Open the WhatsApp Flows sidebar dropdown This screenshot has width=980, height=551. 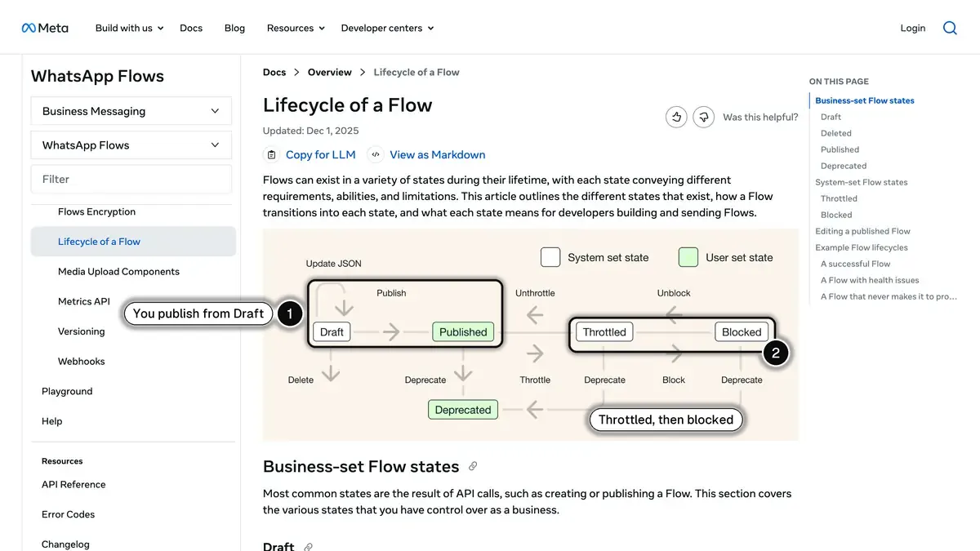131,145
